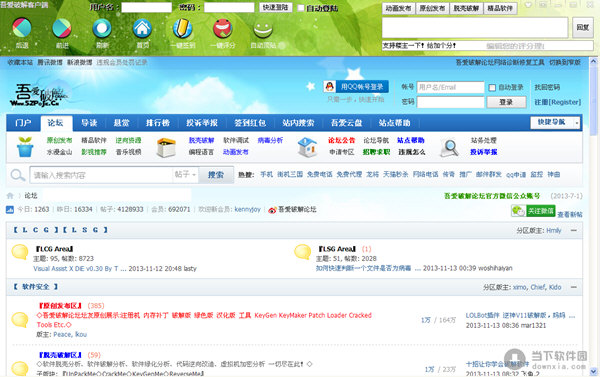
Task: Open the 排行榜 tab
Action: [158, 123]
